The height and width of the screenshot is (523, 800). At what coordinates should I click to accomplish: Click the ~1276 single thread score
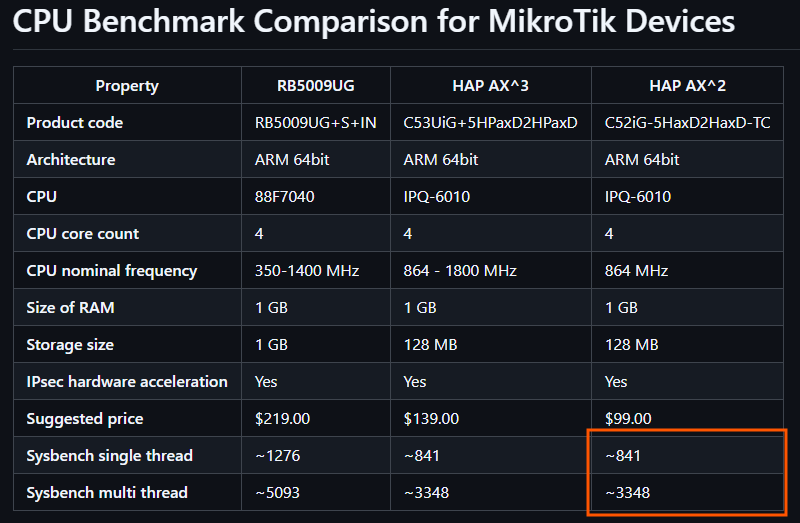279,456
